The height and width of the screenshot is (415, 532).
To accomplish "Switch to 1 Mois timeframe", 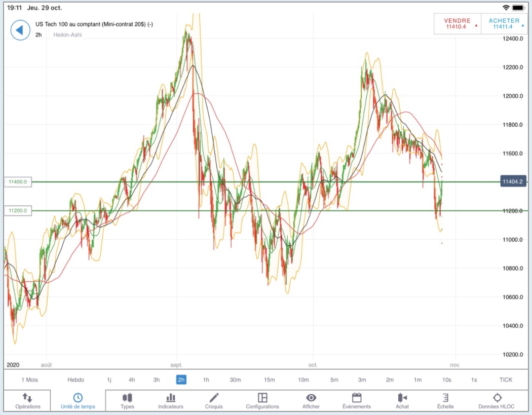I will (29, 380).
